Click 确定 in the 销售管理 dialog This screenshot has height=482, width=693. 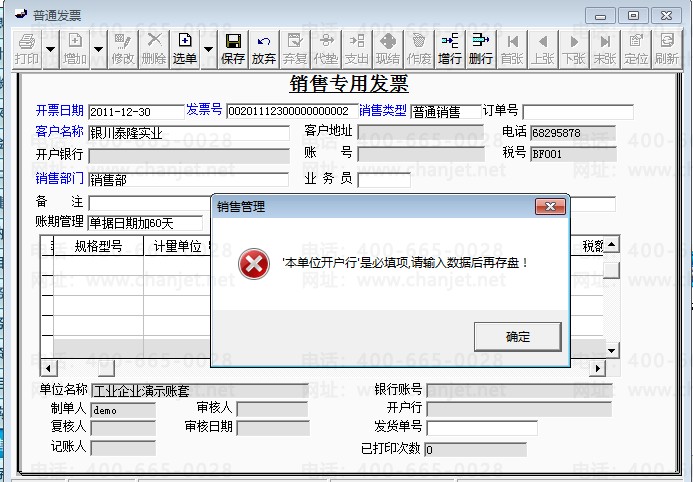(x=518, y=337)
